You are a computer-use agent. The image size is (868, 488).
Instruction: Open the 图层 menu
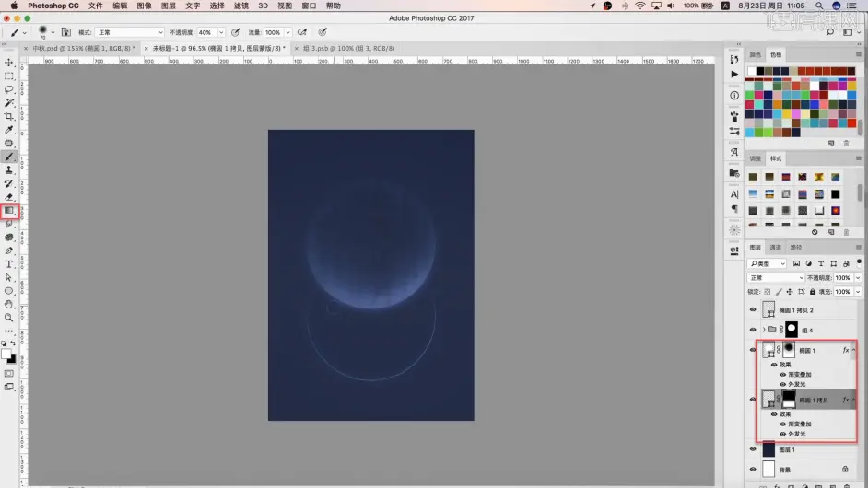click(168, 6)
